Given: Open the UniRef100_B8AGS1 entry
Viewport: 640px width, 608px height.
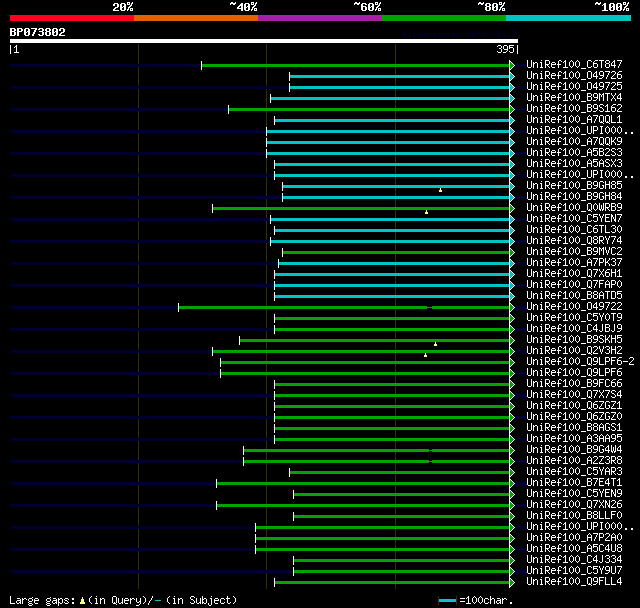Looking at the screenshot, I should 574,428.
